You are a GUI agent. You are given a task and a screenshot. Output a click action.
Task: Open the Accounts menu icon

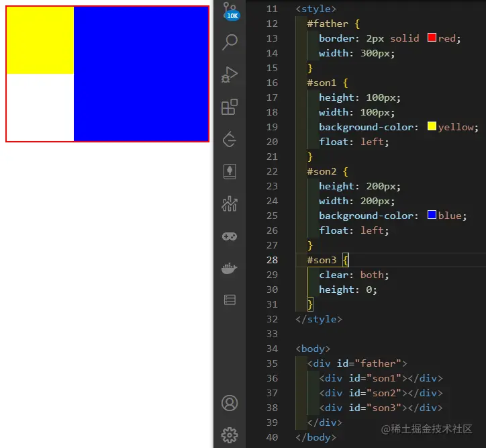click(230, 403)
